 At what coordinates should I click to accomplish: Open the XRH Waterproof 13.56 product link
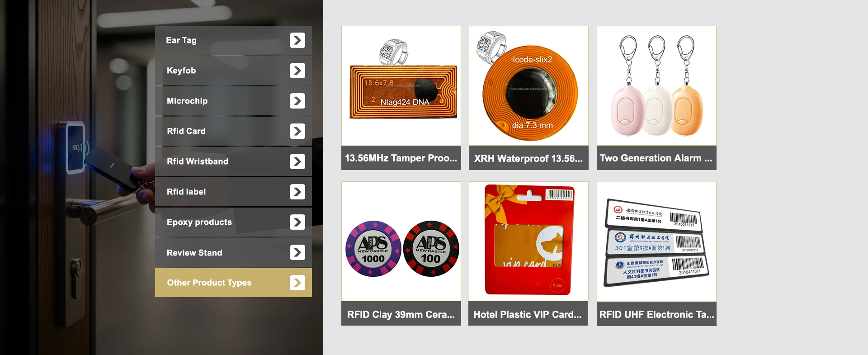528,158
